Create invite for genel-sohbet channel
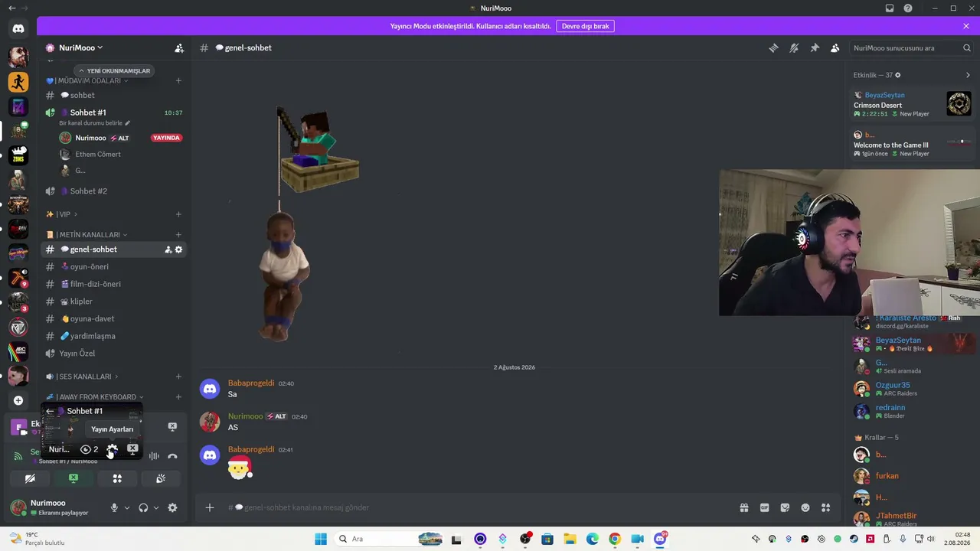 [x=168, y=249]
